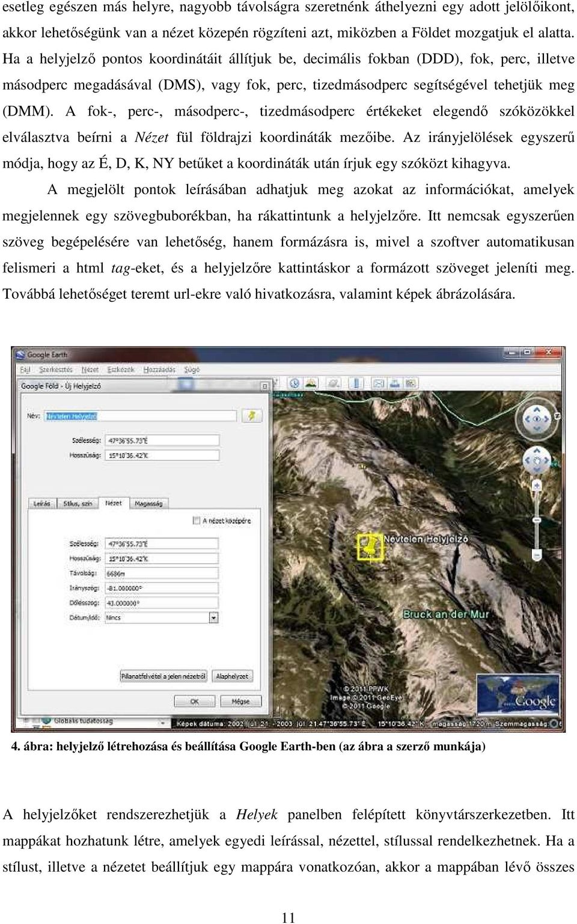Click the button in the placemark dialog title bar
This screenshot has width=577, height=924.
(x=264, y=386)
